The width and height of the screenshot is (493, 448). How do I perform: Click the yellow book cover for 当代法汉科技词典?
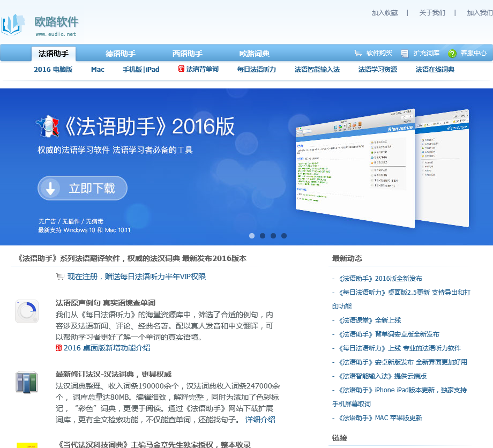tap(27, 445)
